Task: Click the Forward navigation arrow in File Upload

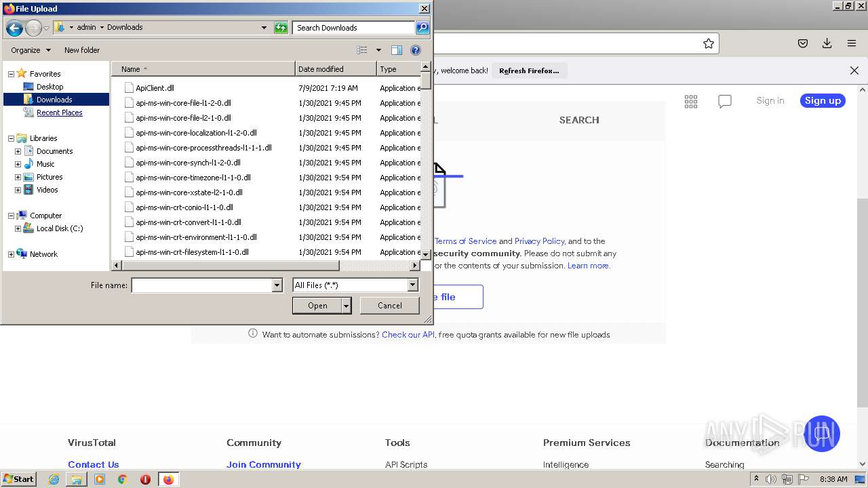Action: coord(33,28)
